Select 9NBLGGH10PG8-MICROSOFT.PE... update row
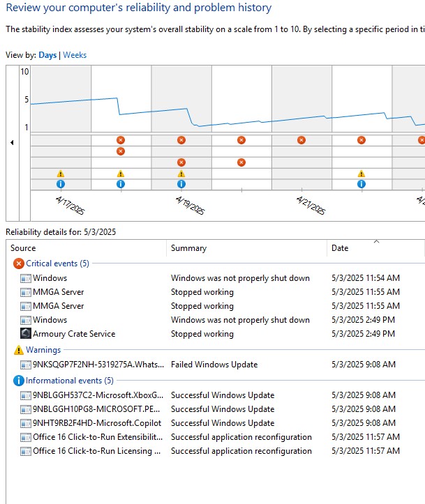 point(216,409)
